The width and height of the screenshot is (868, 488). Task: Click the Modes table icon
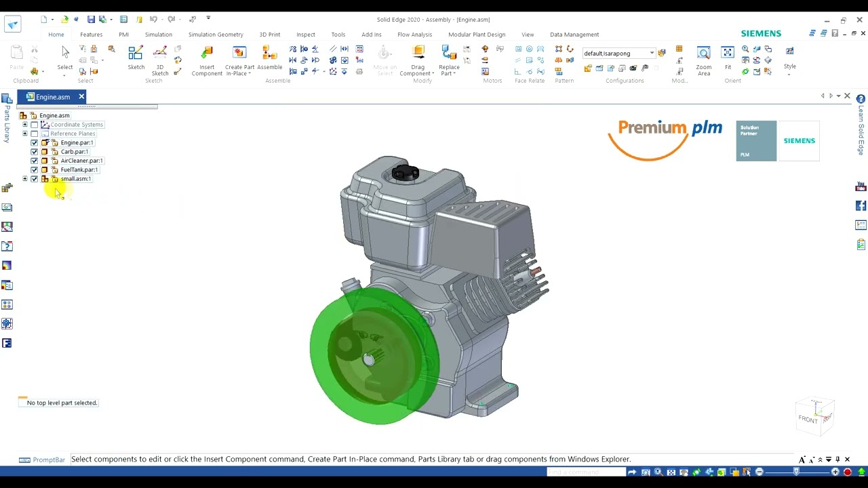679,49
